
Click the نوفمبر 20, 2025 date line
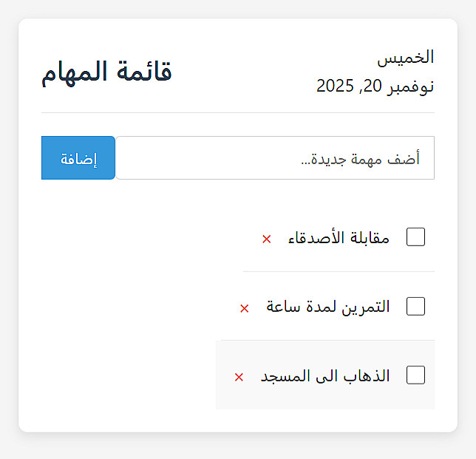pyautogui.click(x=375, y=86)
